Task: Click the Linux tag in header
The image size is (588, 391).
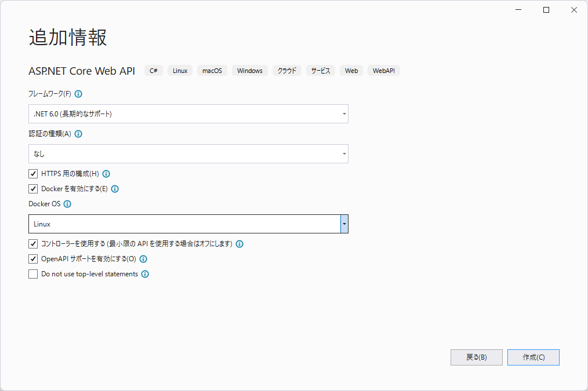Action: point(180,71)
